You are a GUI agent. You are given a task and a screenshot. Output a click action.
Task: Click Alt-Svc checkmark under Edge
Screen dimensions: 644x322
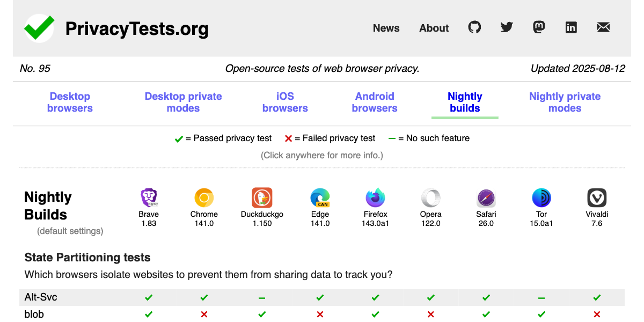coord(320,297)
